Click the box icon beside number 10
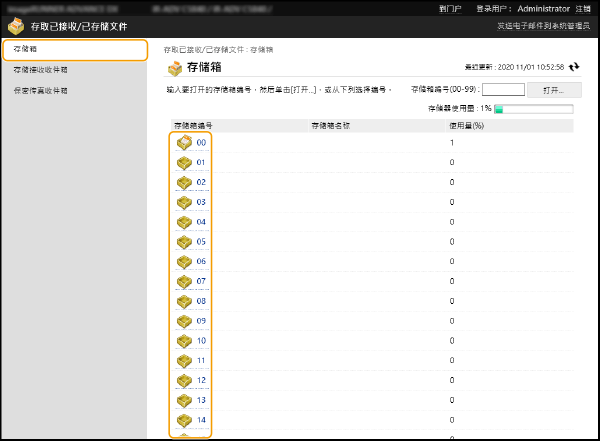Screen dimensions: 600x441 point(184,341)
